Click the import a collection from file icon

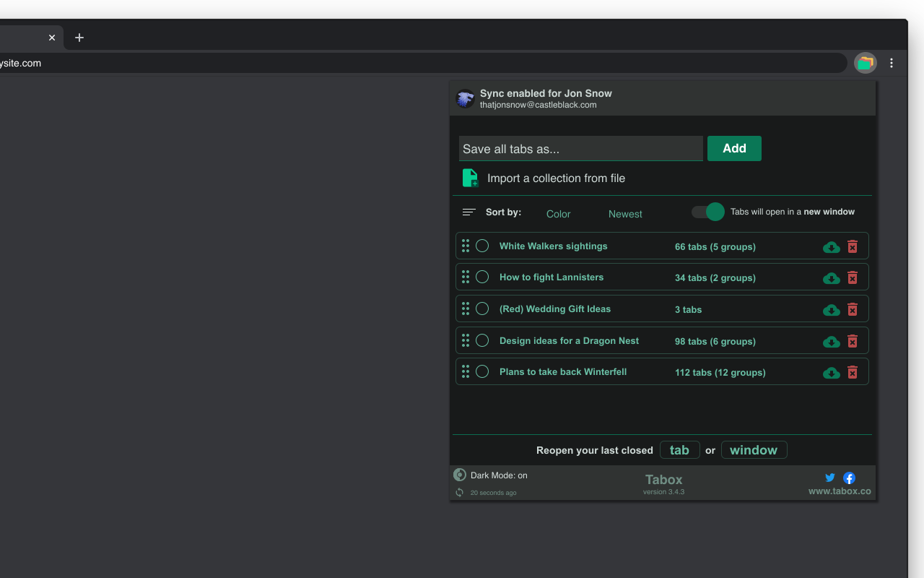click(x=470, y=178)
